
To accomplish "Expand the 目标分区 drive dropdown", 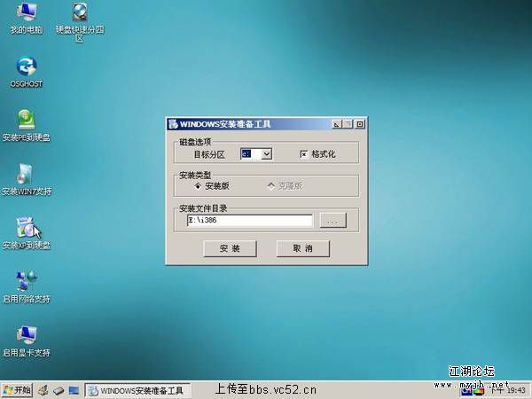I will (x=267, y=154).
